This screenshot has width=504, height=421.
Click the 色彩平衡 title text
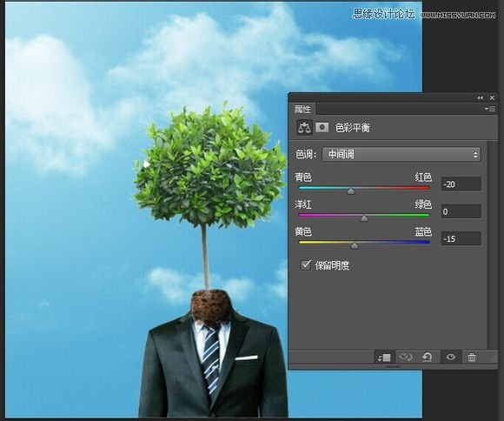(x=353, y=128)
